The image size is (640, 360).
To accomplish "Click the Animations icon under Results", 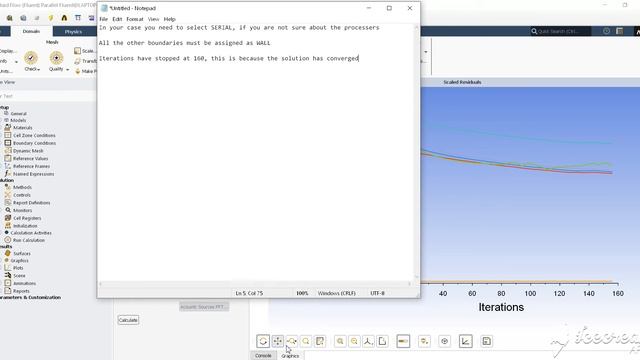I will click(7, 283).
